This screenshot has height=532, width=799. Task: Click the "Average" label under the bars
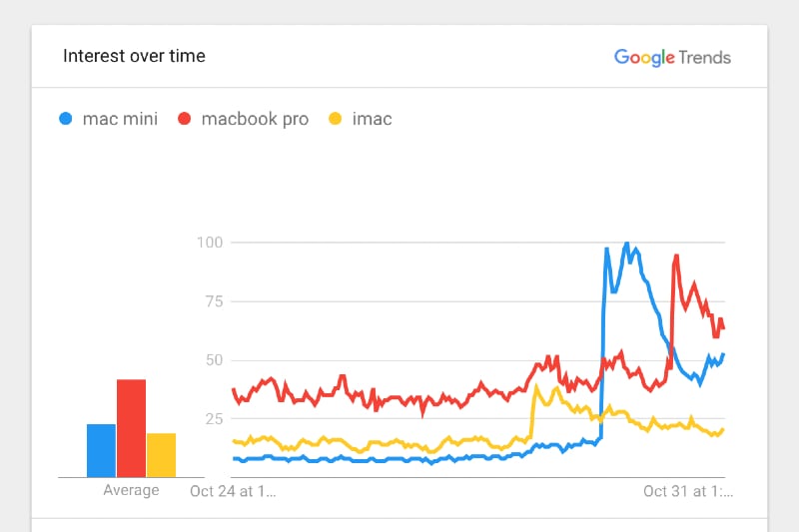(x=131, y=490)
